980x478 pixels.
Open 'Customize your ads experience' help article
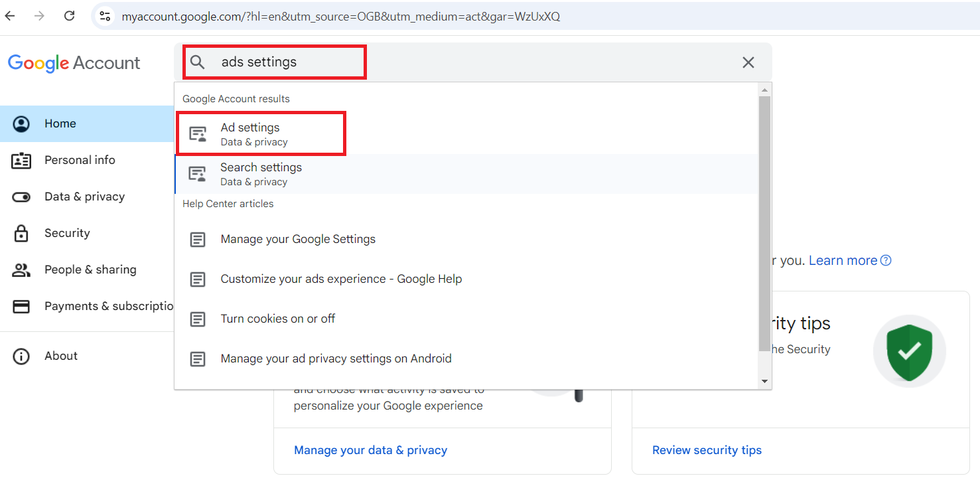467,279
